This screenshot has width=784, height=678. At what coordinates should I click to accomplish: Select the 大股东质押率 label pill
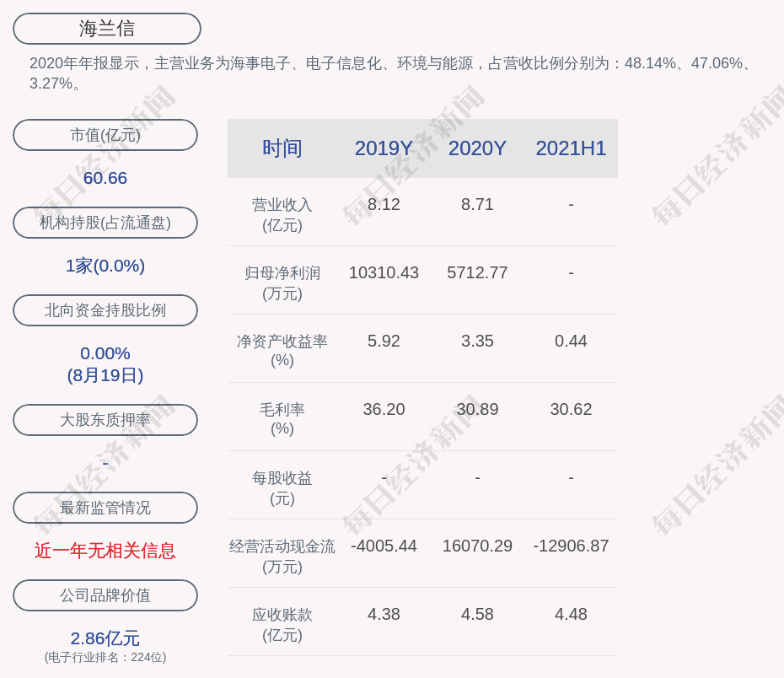tap(105, 420)
